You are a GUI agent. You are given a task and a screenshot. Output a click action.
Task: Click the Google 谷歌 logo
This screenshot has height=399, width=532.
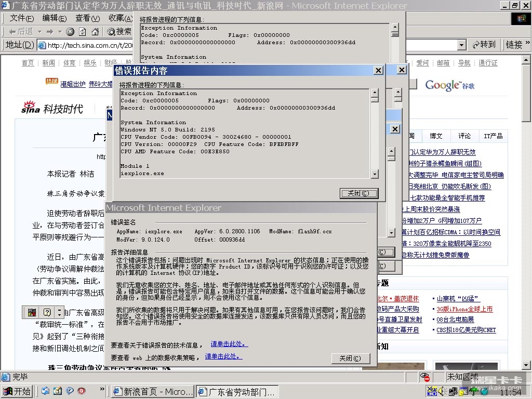point(450,85)
